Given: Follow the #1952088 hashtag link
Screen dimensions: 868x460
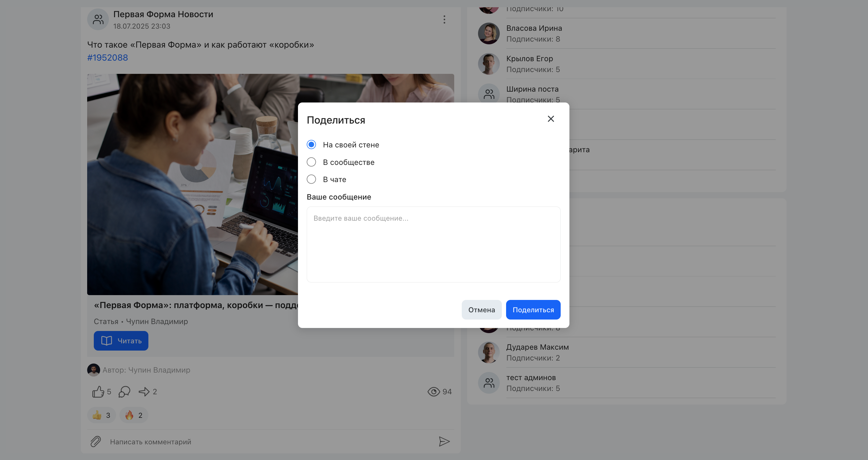Looking at the screenshot, I should pos(107,58).
